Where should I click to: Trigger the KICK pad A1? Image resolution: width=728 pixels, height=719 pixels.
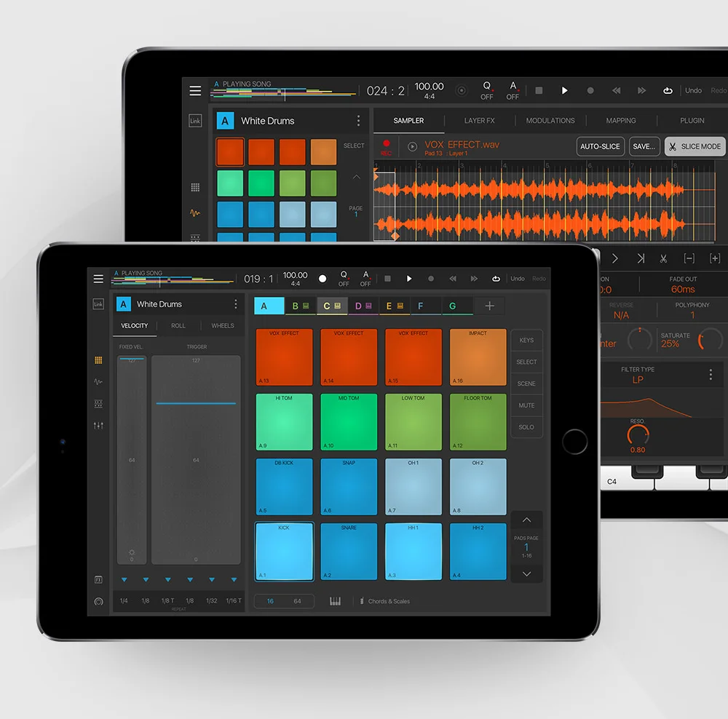tap(284, 552)
